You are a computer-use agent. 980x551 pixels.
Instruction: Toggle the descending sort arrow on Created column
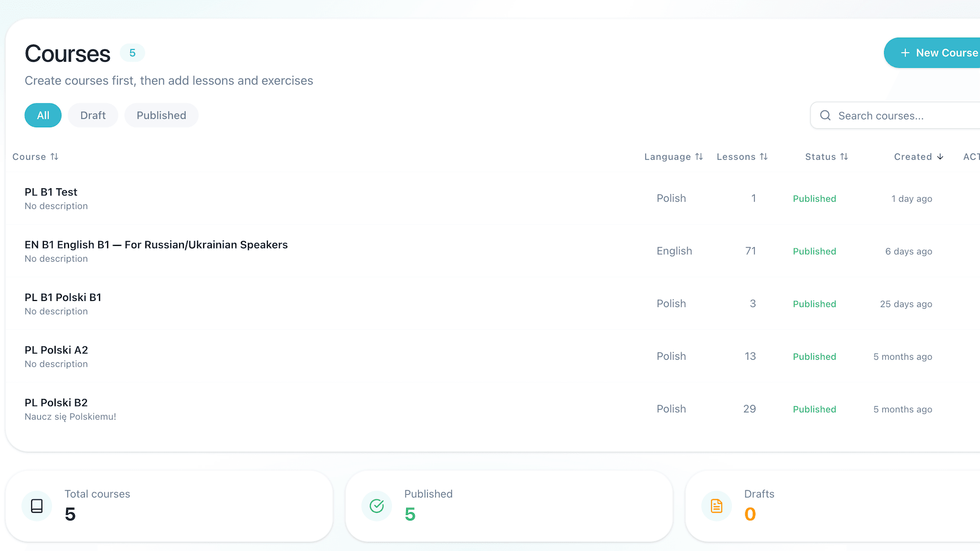[940, 157]
